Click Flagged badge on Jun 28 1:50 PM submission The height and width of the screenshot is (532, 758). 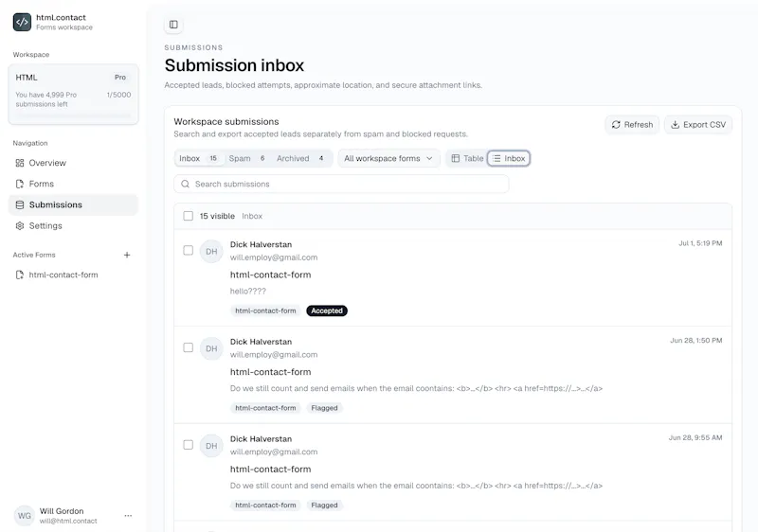point(324,408)
